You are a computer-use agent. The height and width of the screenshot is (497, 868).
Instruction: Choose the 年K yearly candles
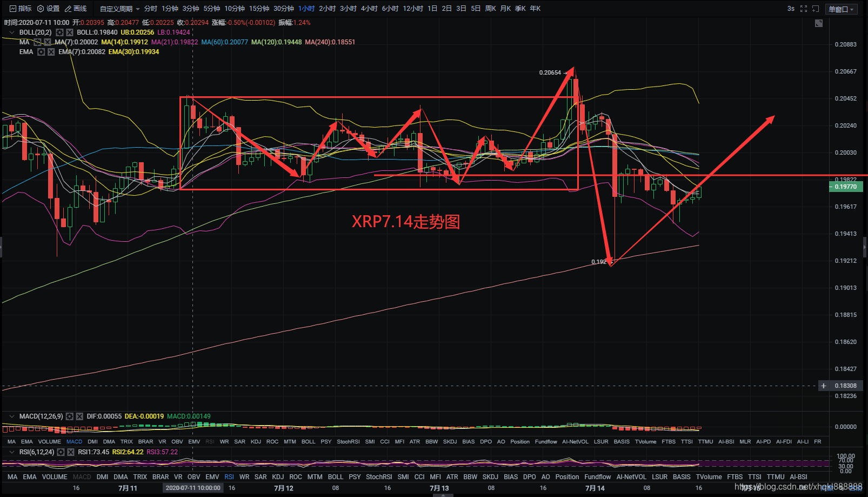pyautogui.click(x=535, y=9)
